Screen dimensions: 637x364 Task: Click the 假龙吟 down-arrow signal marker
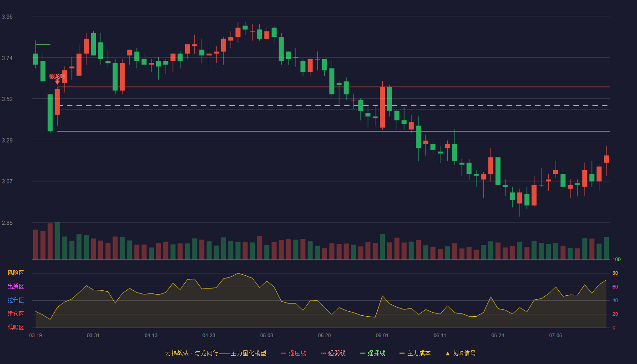(x=57, y=82)
